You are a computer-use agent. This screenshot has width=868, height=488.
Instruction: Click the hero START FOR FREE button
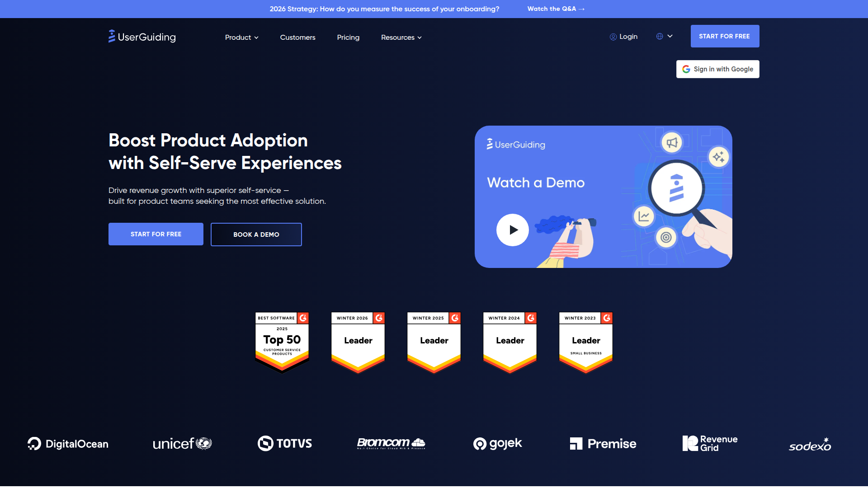click(156, 234)
